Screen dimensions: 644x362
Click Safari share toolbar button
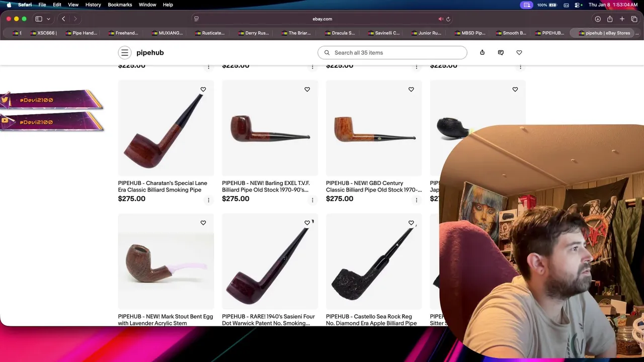click(x=610, y=19)
